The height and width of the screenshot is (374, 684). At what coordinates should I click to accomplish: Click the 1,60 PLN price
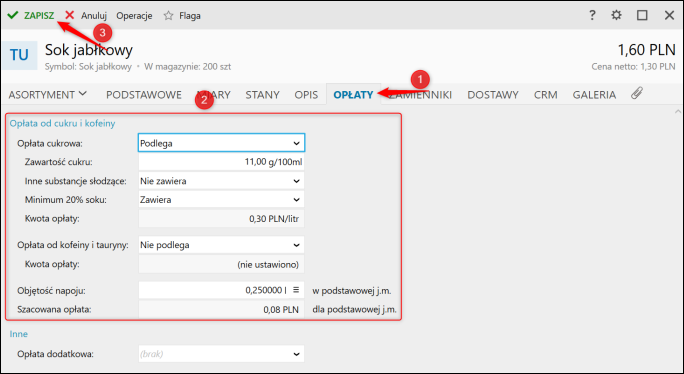coord(646,50)
